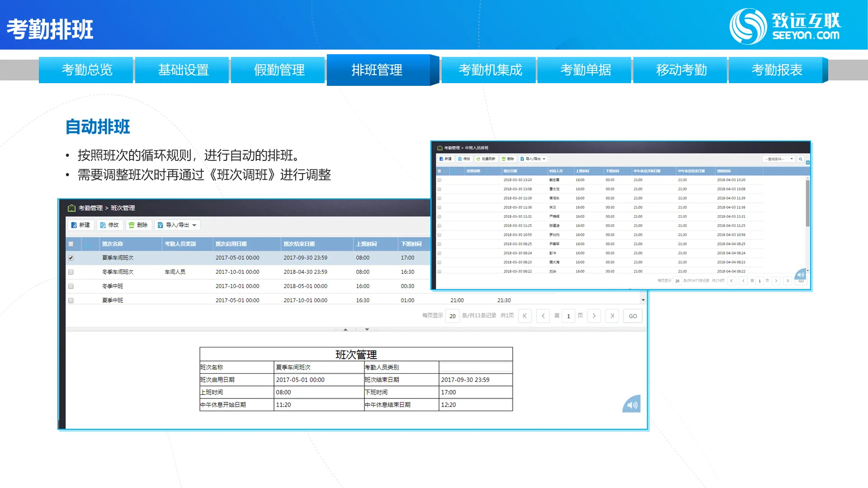Screen dimensions: 868x488
Task: Click 修改 icon in 中班人员排班 toolbar
Action: click(x=460, y=159)
